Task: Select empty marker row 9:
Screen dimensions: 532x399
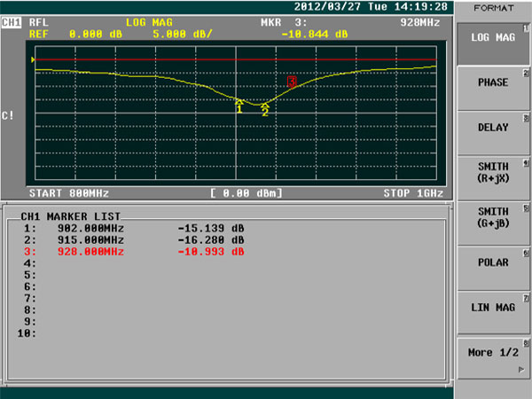Action: point(30,321)
